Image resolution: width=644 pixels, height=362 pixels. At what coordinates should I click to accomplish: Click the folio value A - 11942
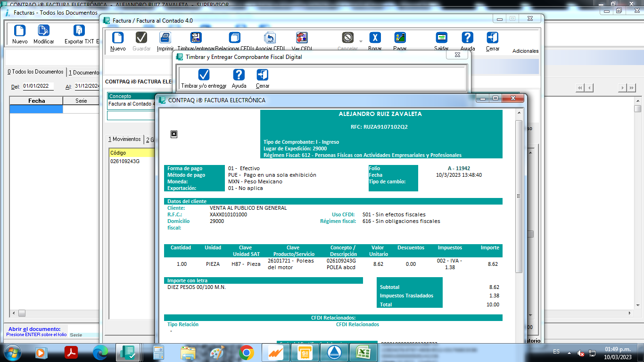pyautogui.click(x=459, y=168)
